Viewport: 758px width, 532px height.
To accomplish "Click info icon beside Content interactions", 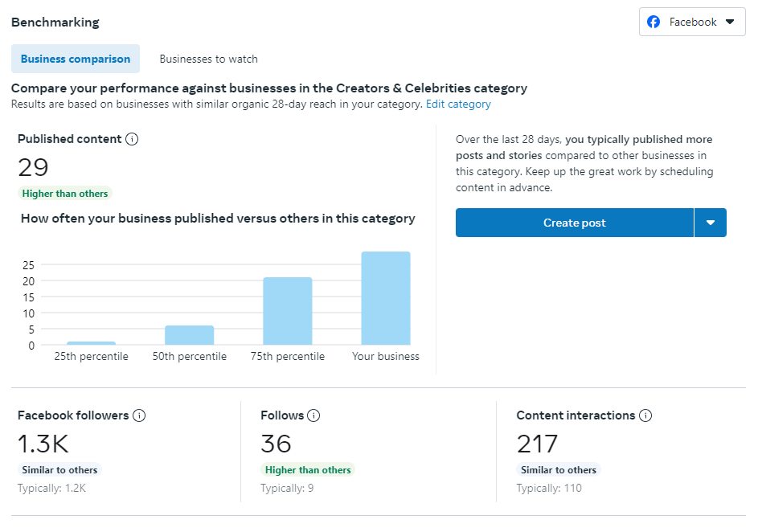I will click(x=645, y=415).
